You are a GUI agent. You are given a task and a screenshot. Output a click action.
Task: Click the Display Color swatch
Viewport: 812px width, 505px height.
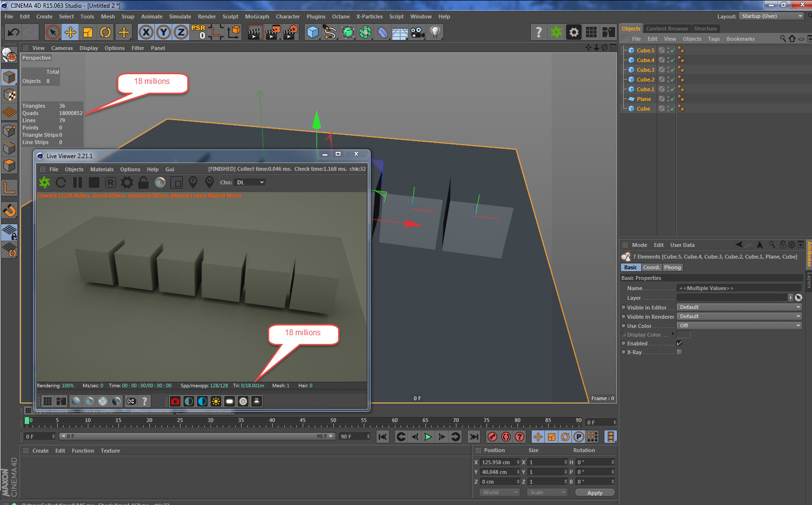click(683, 335)
